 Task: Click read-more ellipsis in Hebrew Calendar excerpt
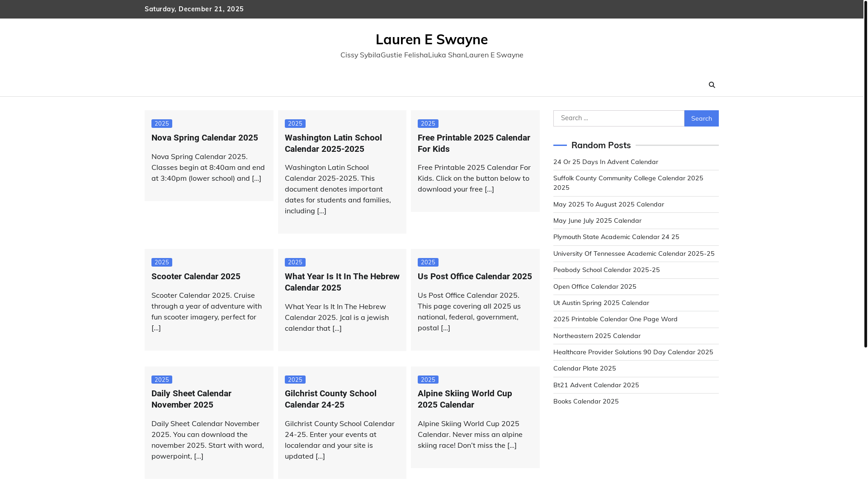337,328
